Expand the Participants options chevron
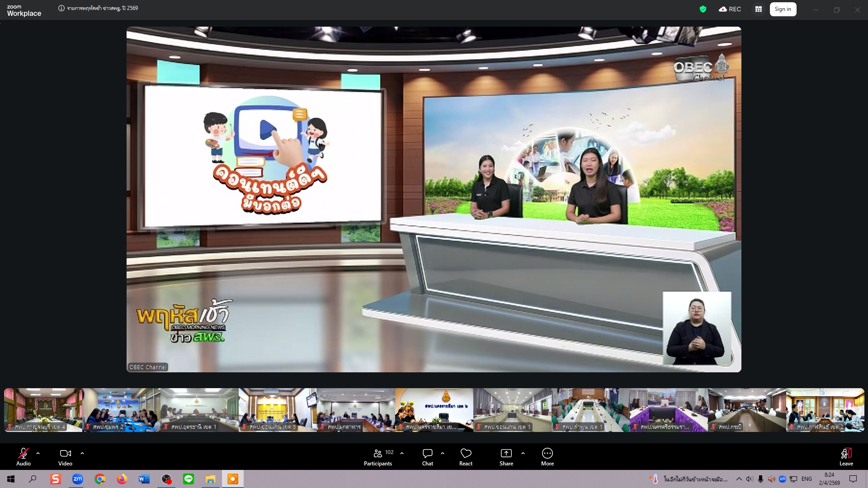The width and height of the screenshot is (868, 488). pos(402,453)
